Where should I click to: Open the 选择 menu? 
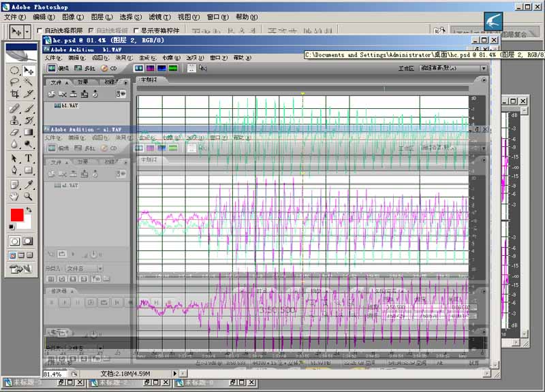pyautogui.click(x=131, y=17)
